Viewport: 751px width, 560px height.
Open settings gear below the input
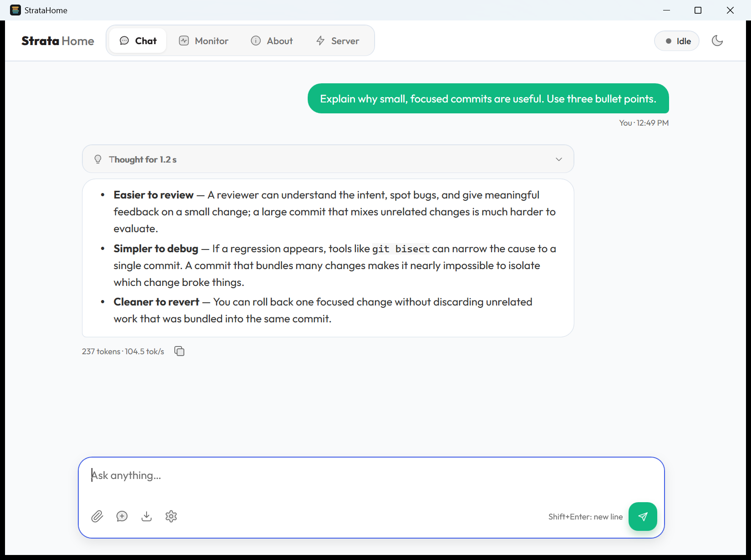pyautogui.click(x=171, y=516)
